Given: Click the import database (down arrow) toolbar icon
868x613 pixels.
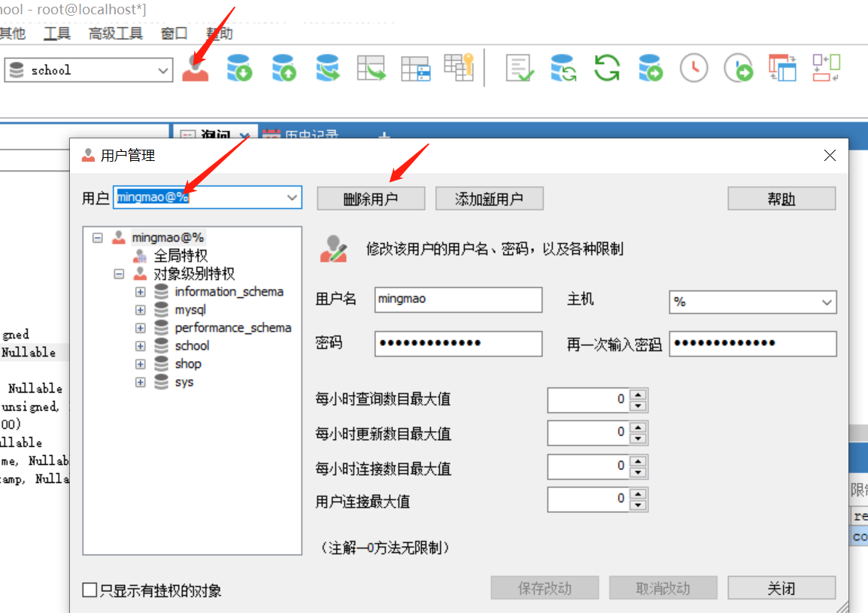Looking at the screenshot, I should [x=240, y=68].
